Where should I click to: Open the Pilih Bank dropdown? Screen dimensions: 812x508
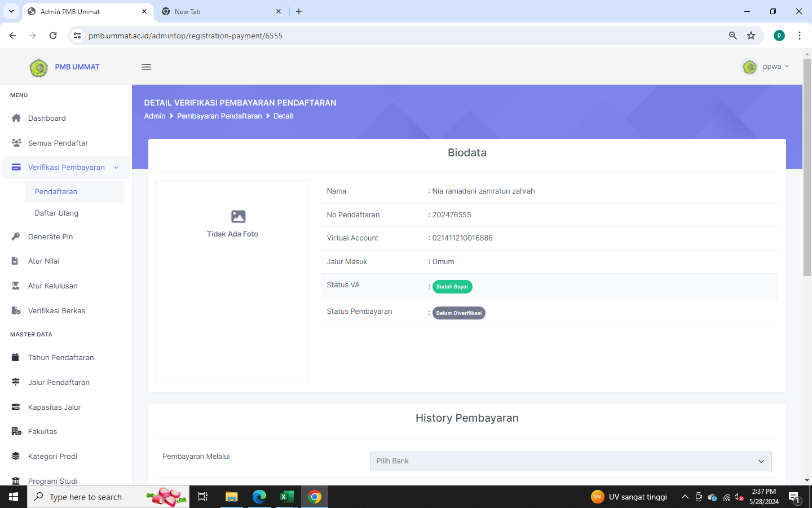pyautogui.click(x=570, y=461)
